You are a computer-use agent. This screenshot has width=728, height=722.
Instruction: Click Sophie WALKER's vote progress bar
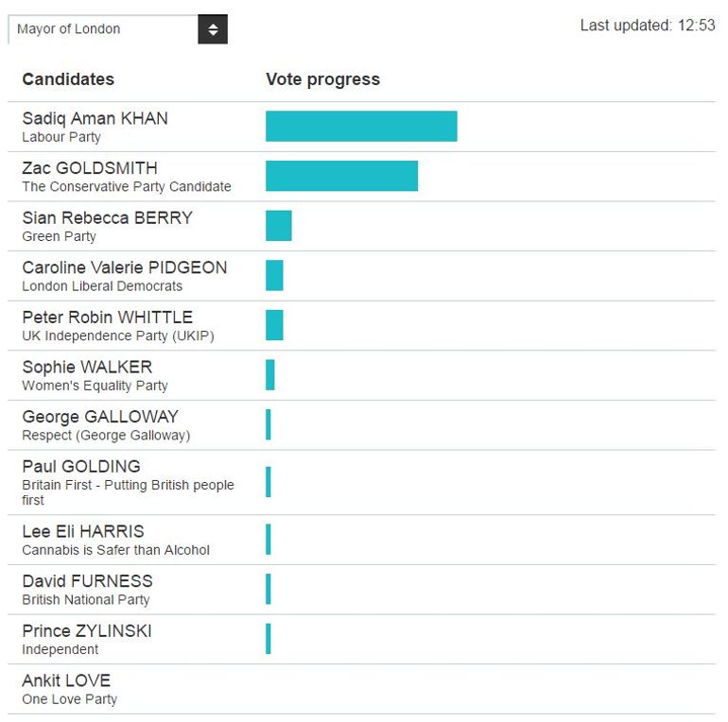pos(270,374)
